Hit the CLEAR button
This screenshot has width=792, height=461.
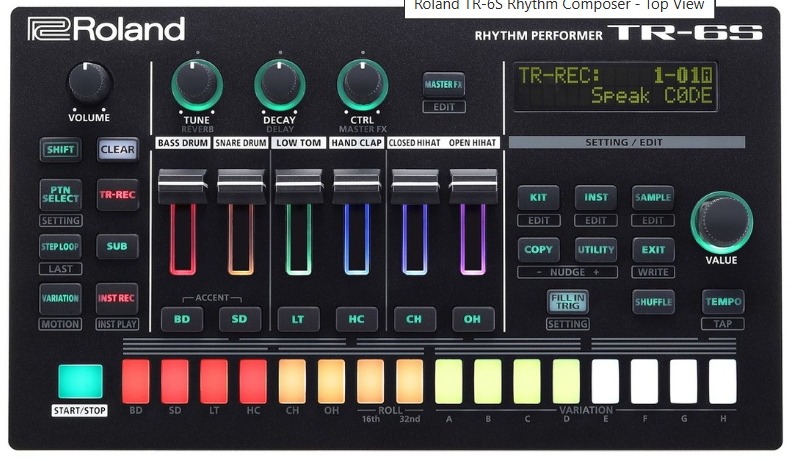click(x=117, y=149)
